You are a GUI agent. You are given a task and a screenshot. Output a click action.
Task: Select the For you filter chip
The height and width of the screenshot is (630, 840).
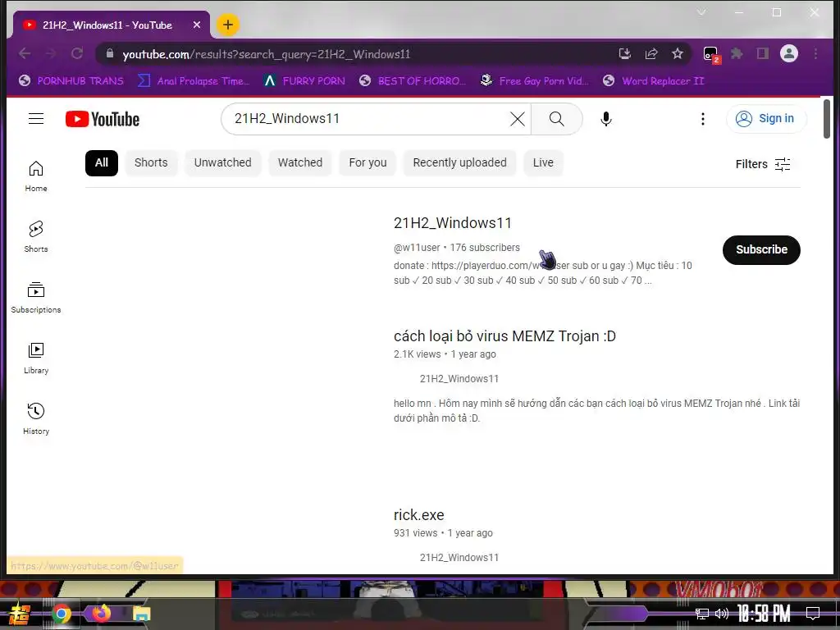coord(367,163)
